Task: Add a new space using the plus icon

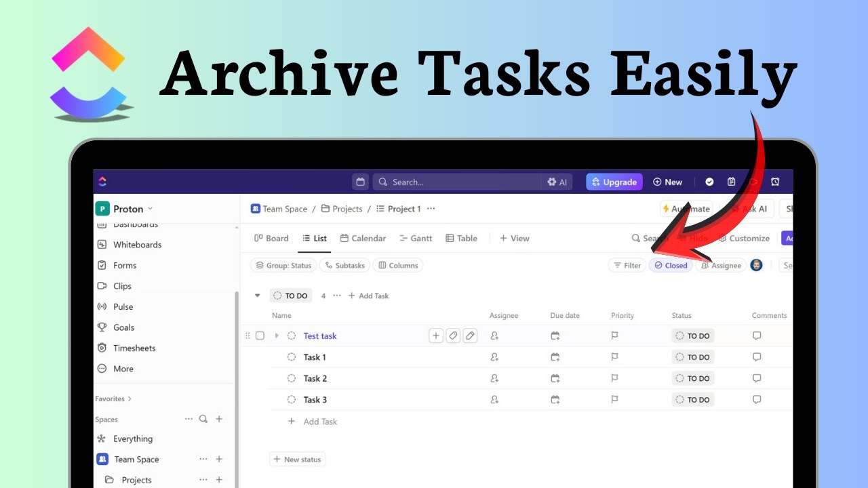Action: [x=219, y=419]
